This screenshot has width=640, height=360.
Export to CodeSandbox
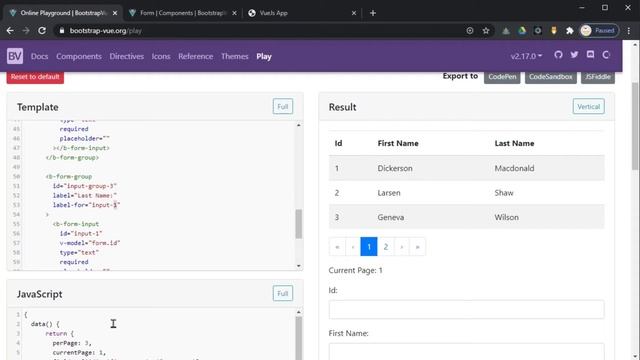click(x=551, y=77)
